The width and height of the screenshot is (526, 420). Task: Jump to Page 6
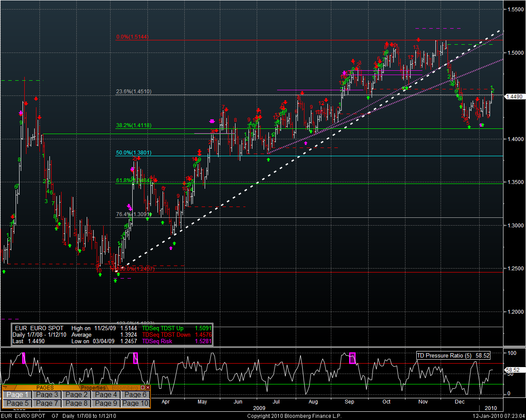pos(135,394)
